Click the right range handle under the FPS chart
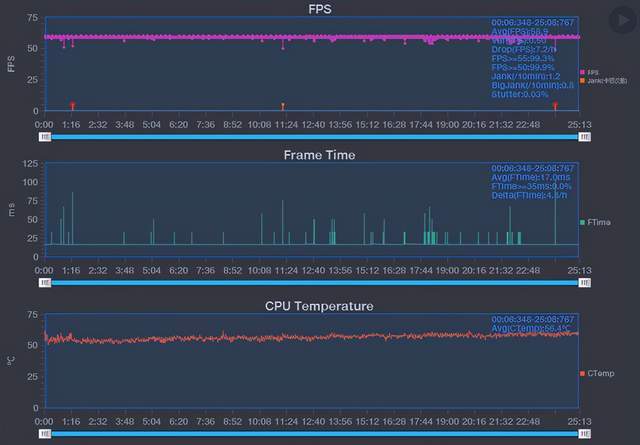 click(x=584, y=137)
